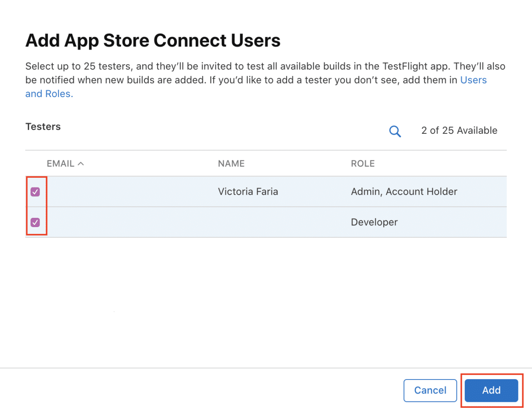532x412 pixels.
Task: Click the 2 of 25 Available text
Action: (x=459, y=130)
